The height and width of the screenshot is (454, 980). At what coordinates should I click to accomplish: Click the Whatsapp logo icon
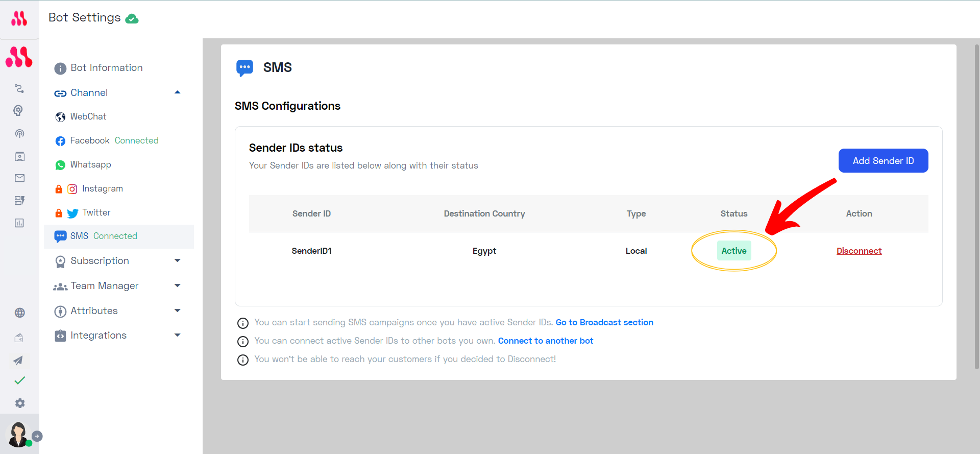point(60,165)
